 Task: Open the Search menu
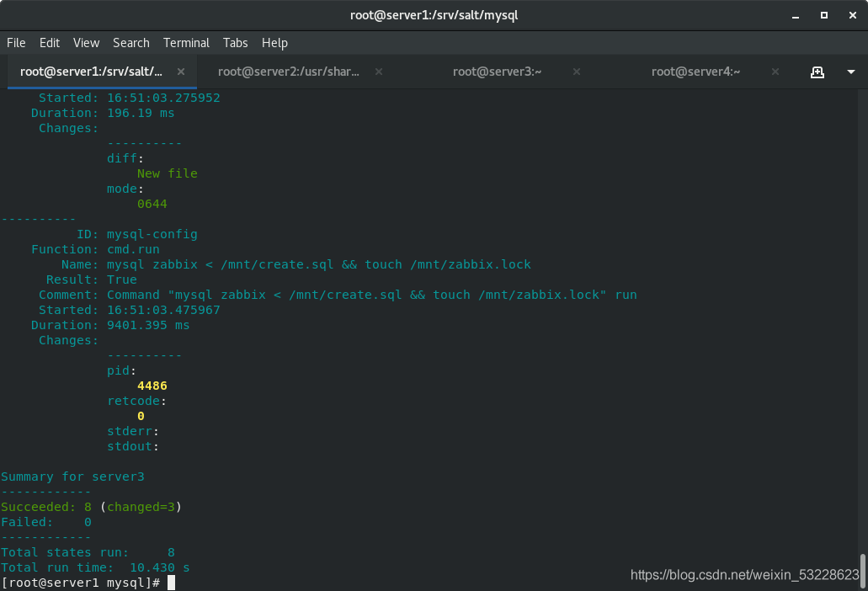pyautogui.click(x=131, y=43)
